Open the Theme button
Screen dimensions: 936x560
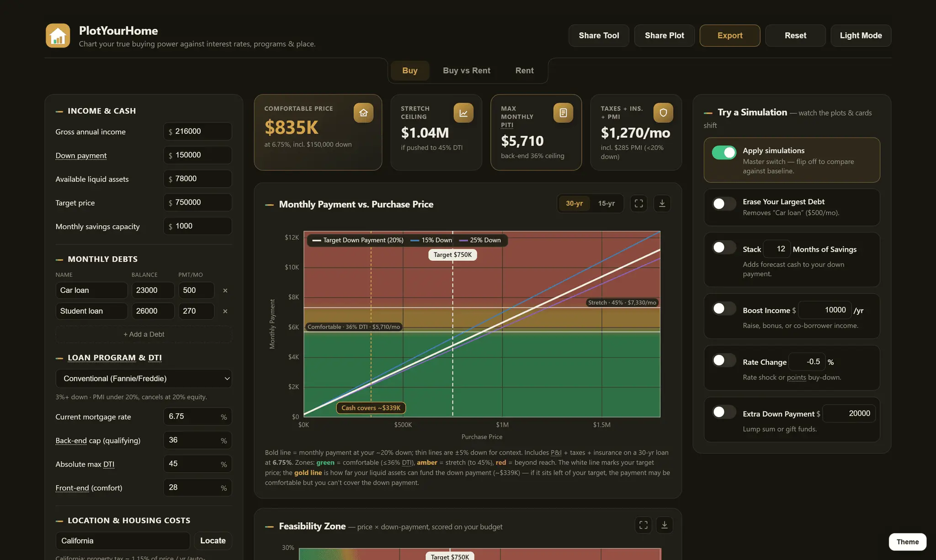(x=907, y=542)
